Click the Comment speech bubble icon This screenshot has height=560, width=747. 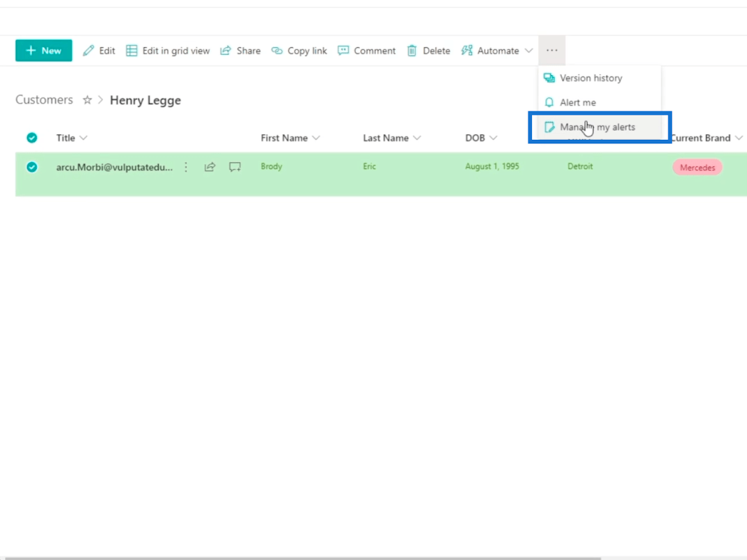pyautogui.click(x=343, y=51)
